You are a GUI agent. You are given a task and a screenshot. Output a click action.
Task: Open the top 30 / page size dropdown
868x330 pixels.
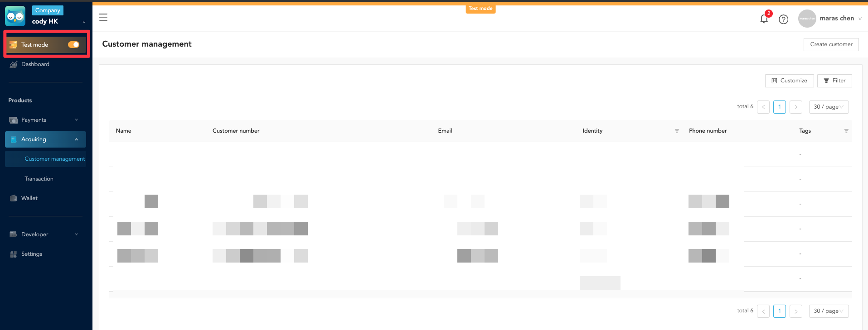coord(829,107)
